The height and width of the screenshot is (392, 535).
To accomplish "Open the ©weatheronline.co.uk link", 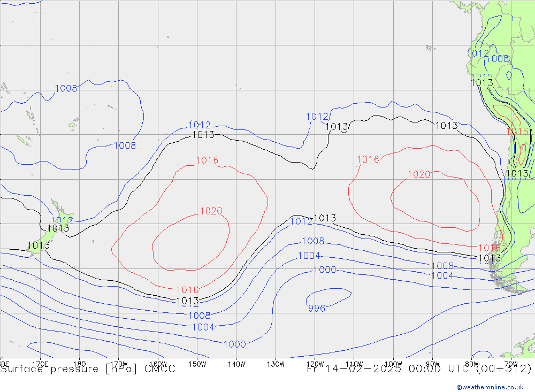I will click(x=490, y=387).
